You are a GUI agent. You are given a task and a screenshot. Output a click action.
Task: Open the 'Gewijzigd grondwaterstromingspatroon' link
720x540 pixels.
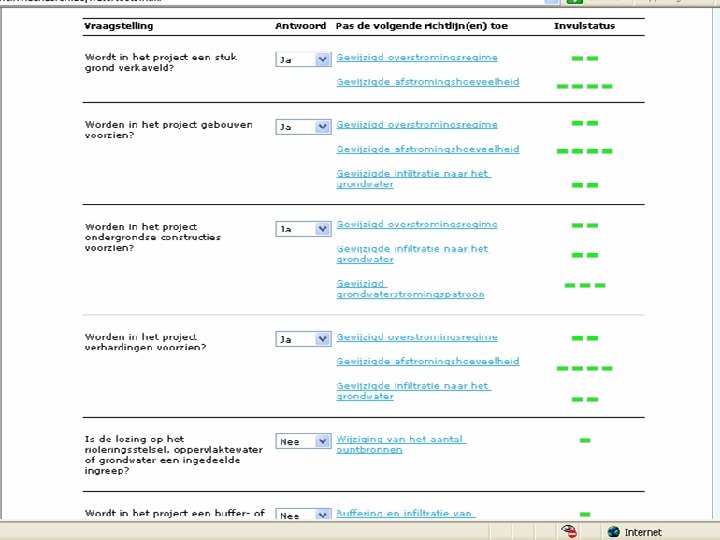pos(410,289)
